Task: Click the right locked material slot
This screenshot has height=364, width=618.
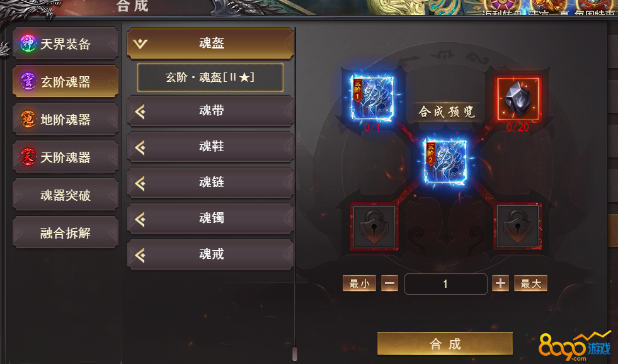Action: tap(518, 226)
